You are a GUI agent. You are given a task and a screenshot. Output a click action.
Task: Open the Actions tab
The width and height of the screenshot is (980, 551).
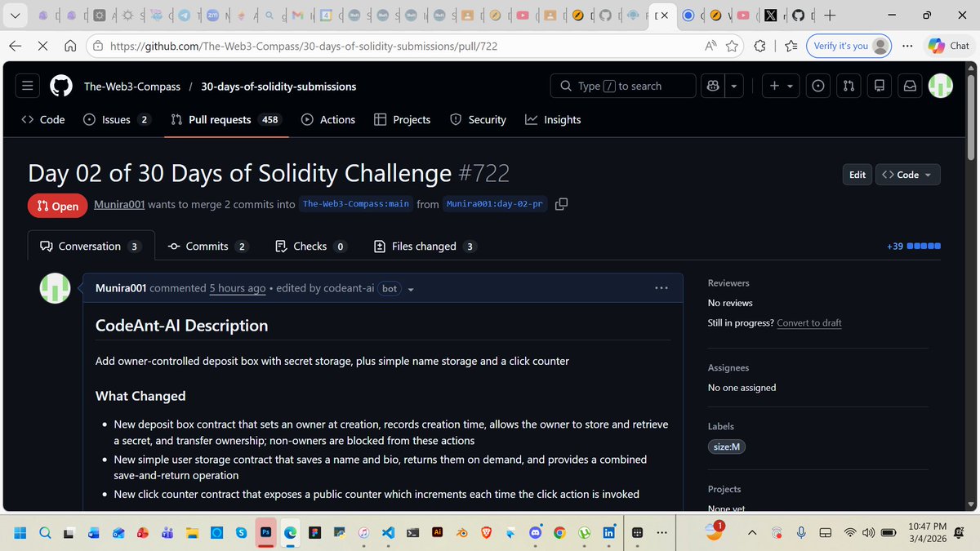click(328, 119)
